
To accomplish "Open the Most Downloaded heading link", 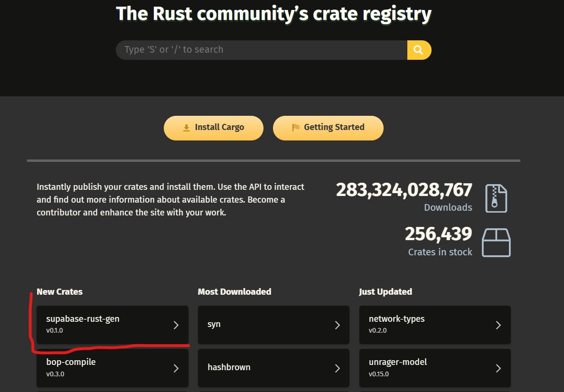I will coord(234,291).
